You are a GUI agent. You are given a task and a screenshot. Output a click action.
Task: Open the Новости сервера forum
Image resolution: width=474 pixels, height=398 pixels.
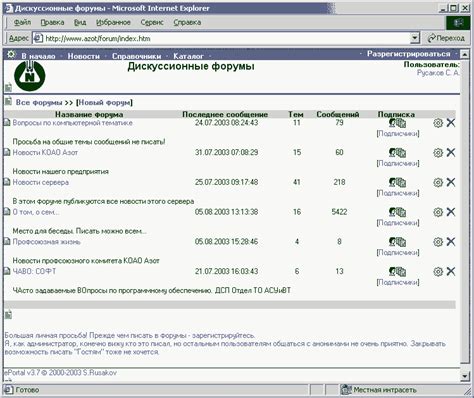pyautogui.click(x=41, y=182)
